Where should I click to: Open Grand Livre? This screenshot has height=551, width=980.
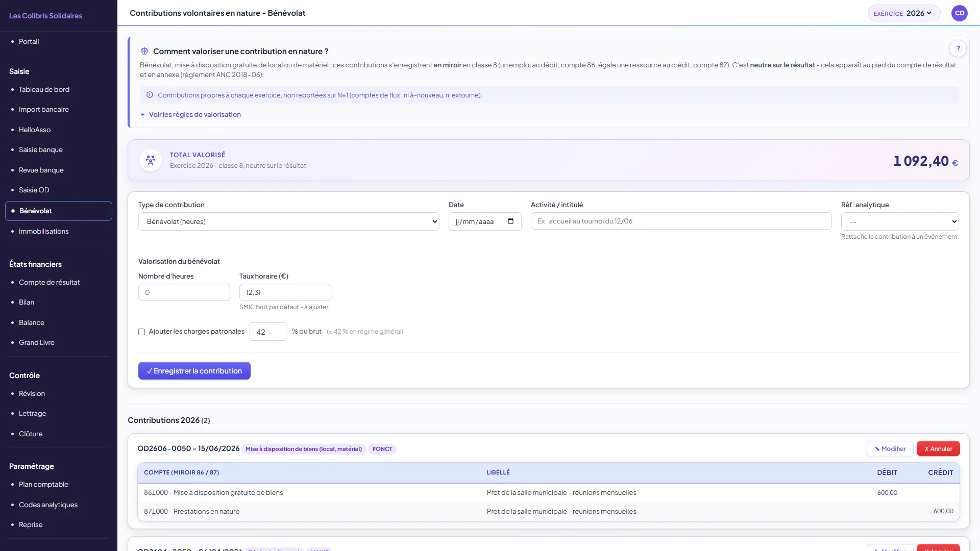tap(36, 342)
